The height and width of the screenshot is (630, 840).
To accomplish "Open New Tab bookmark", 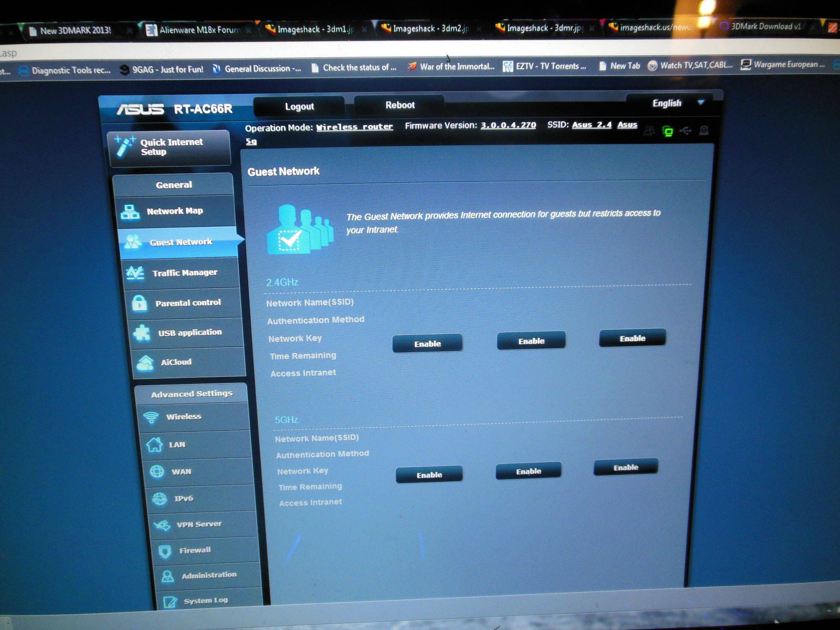I will coord(619,66).
